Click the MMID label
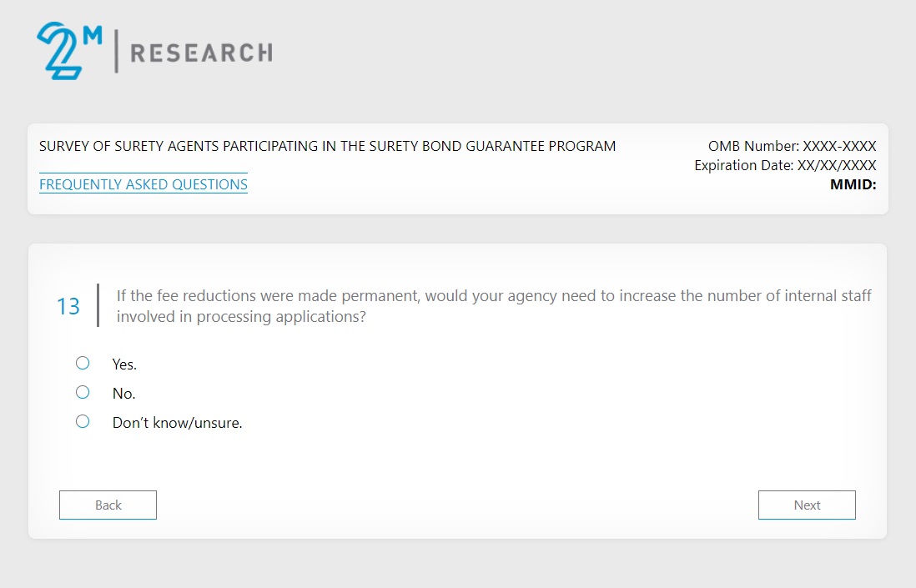916x588 pixels. coord(853,184)
